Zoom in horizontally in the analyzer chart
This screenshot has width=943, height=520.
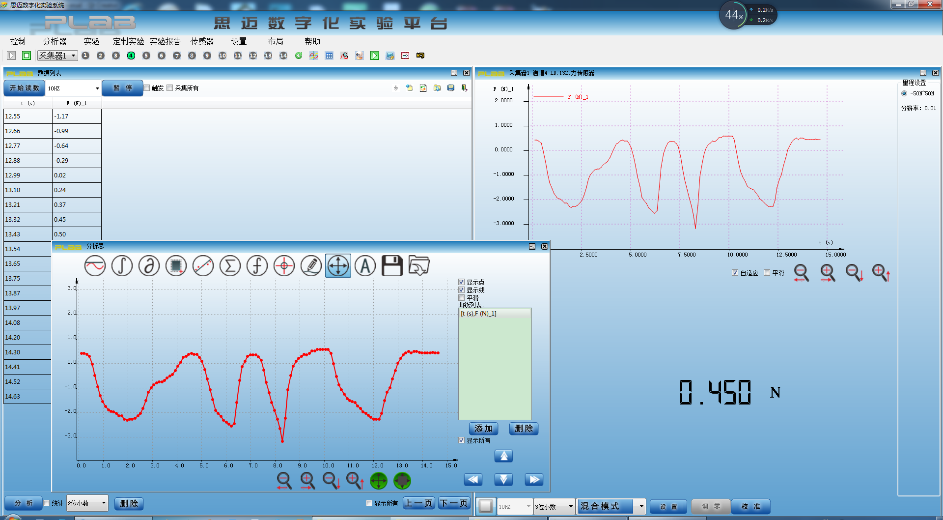pos(307,480)
